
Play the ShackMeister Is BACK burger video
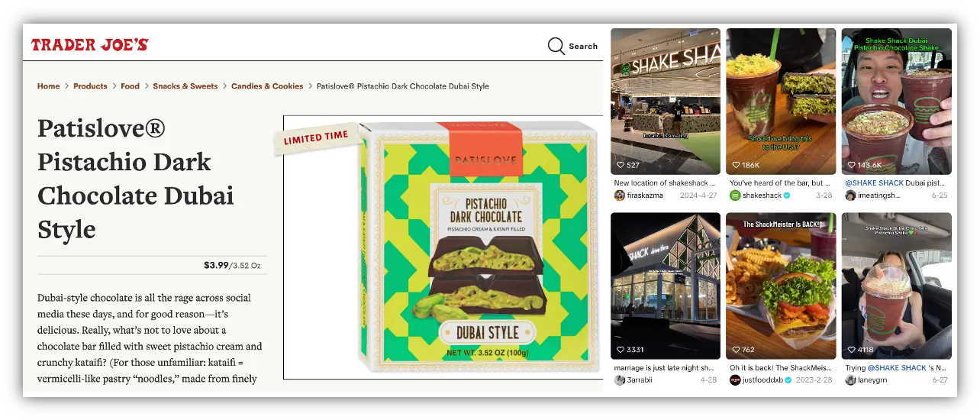pos(781,286)
